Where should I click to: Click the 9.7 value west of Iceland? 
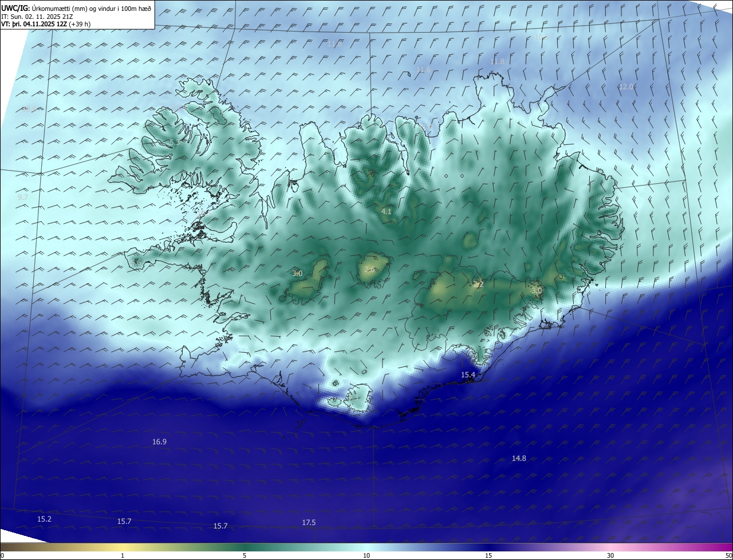[x=23, y=197]
